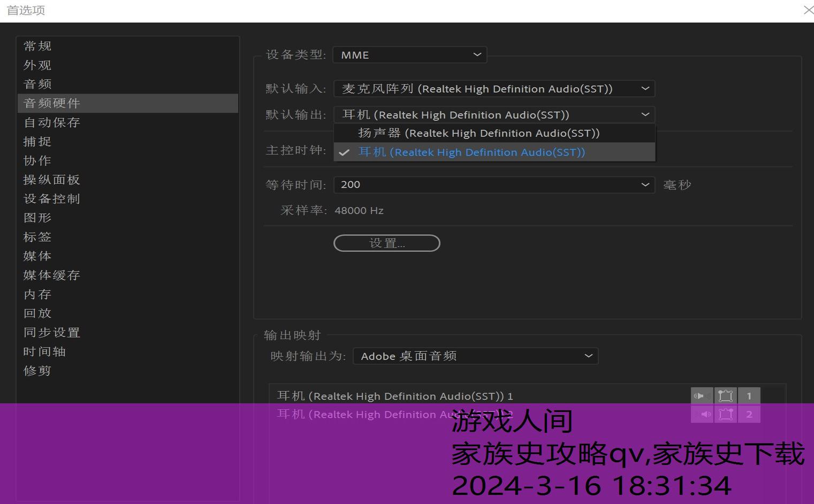The width and height of the screenshot is (814, 504).
Task: Select the 音频硬件 preferences category
Action: coord(128,103)
